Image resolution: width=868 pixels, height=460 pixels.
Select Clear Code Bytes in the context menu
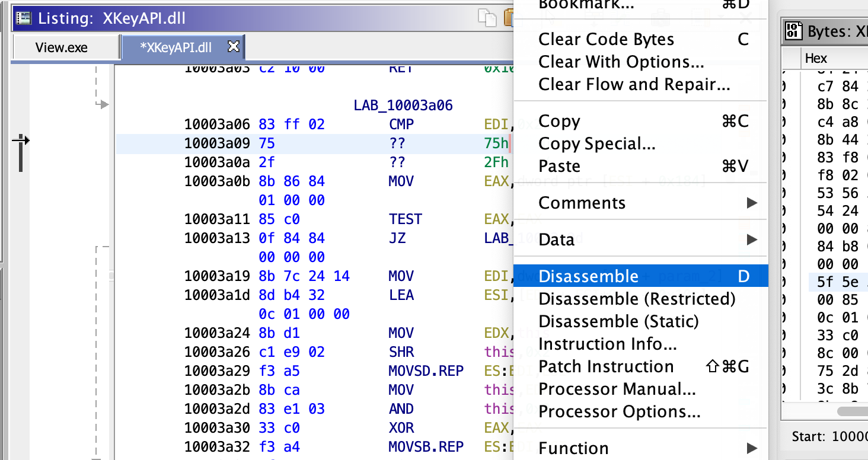(x=606, y=39)
